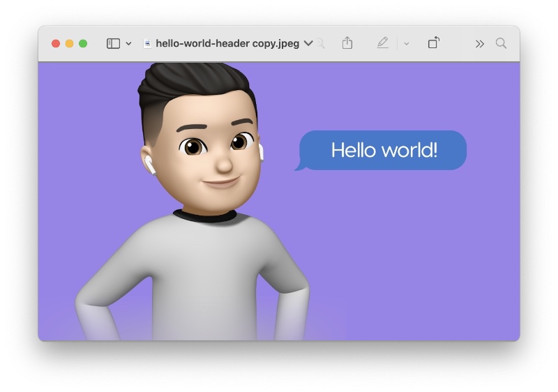Rotate the image using the rotate icon
Image resolution: width=558 pixels, height=392 pixels.
[x=433, y=43]
